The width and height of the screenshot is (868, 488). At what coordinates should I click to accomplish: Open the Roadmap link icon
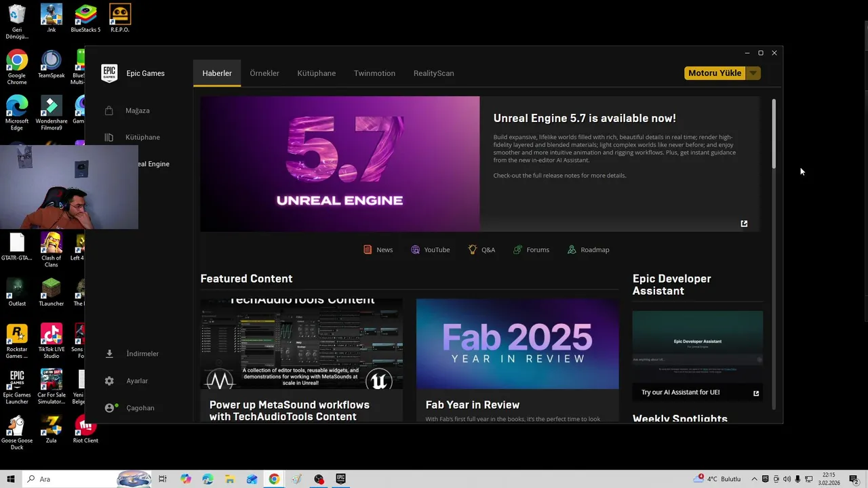(x=572, y=249)
